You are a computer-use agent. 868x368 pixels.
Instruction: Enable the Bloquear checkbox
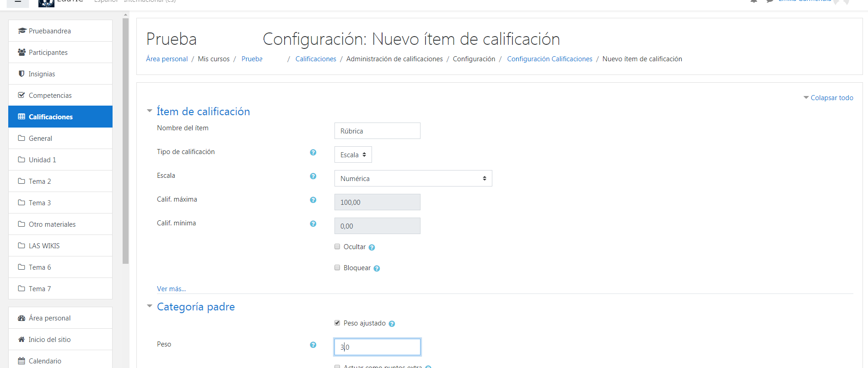pyautogui.click(x=337, y=267)
